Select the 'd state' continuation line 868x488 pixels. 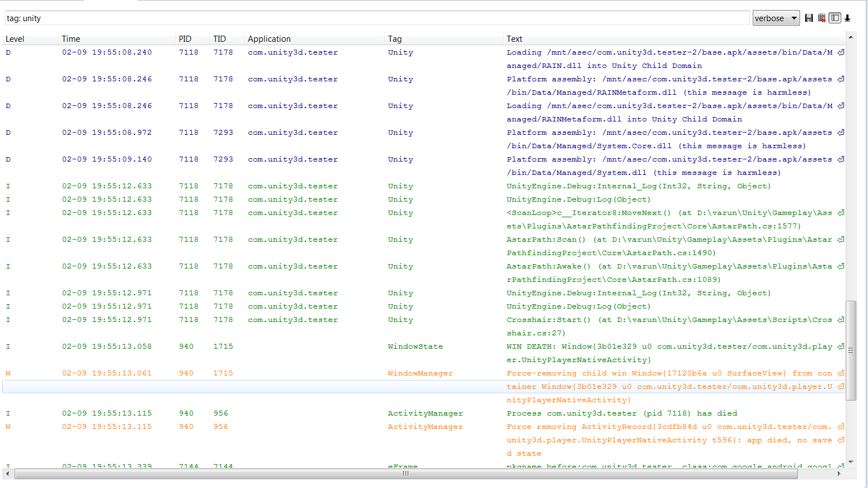coord(524,453)
